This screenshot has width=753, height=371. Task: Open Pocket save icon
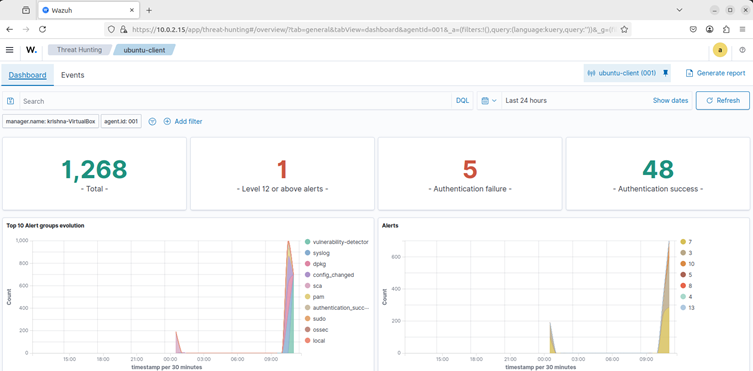(x=693, y=29)
